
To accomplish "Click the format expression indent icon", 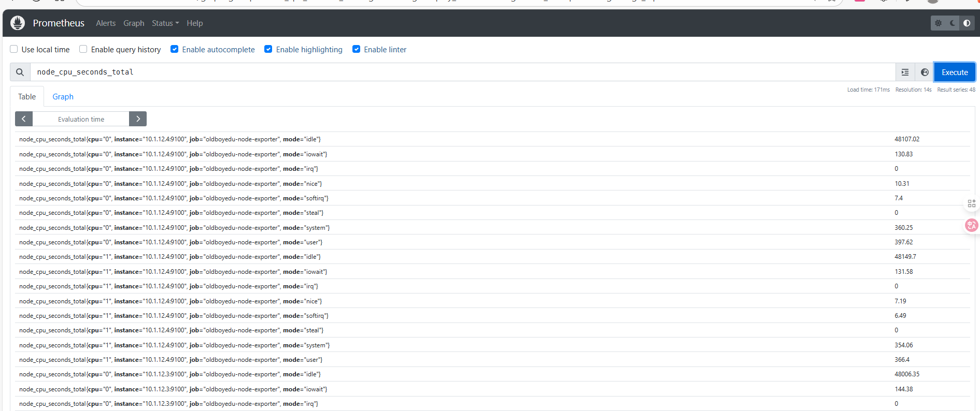I will tap(905, 72).
